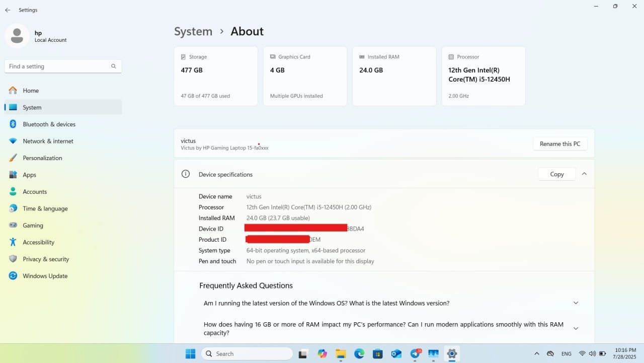Open Apps settings
Image resolution: width=644 pixels, height=363 pixels.
[x=63, y=175]
